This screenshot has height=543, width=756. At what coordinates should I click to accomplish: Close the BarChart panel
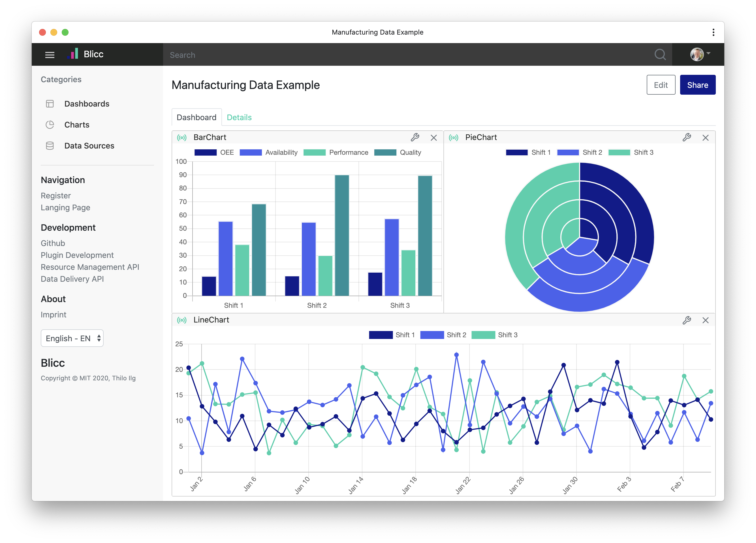(x=434, y=138)
